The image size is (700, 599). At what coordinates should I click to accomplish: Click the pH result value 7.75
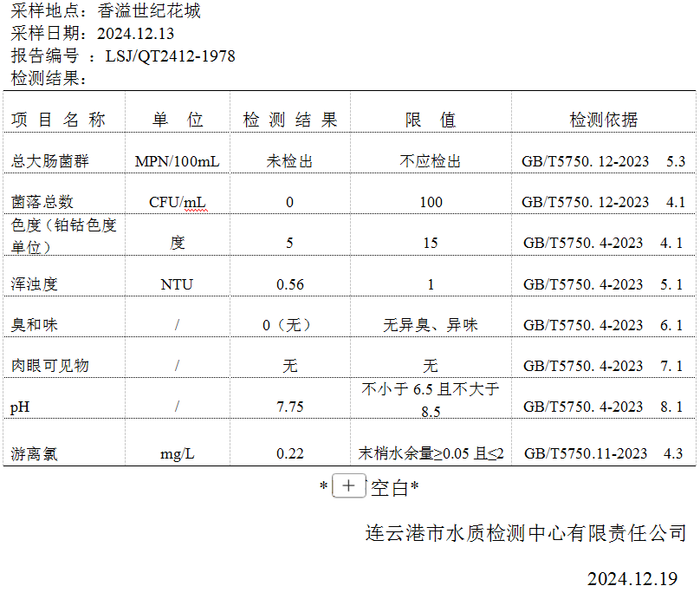(289, 407)
